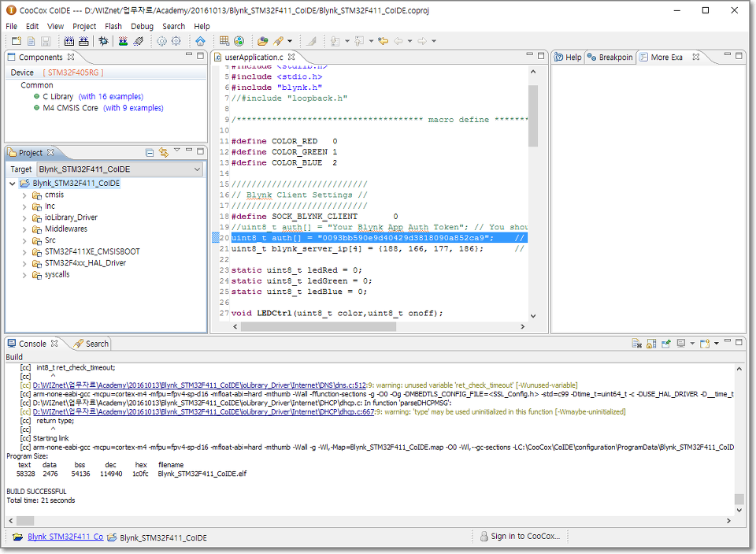This screenshot has height=554, width=756.
Task: Toggle pin console
Action: 666,343
